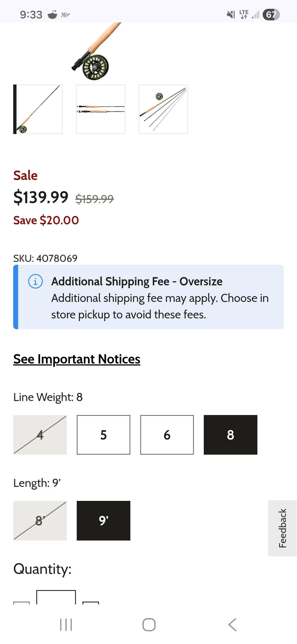Open the recent apps navigation icon
This screenshot has height=644, width=297.
66,624
